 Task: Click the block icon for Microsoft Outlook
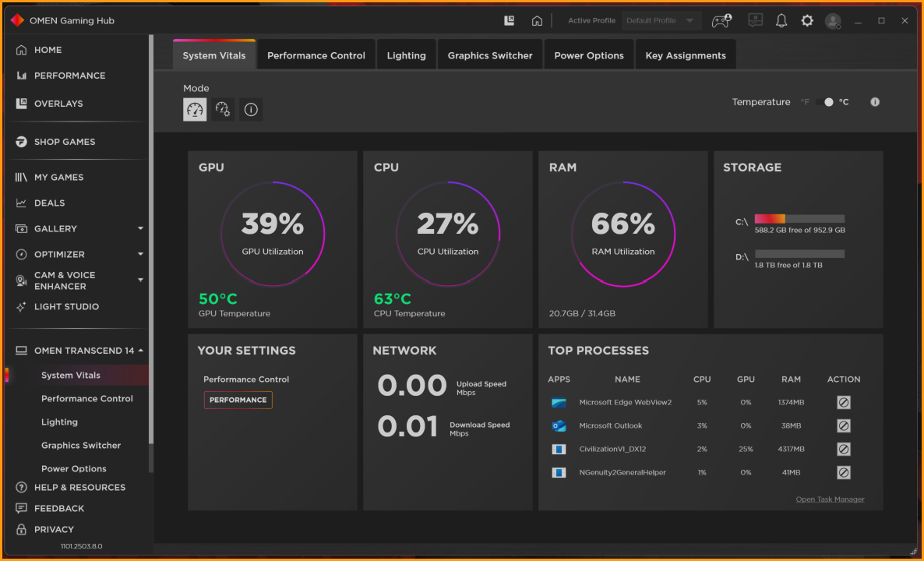844,425
